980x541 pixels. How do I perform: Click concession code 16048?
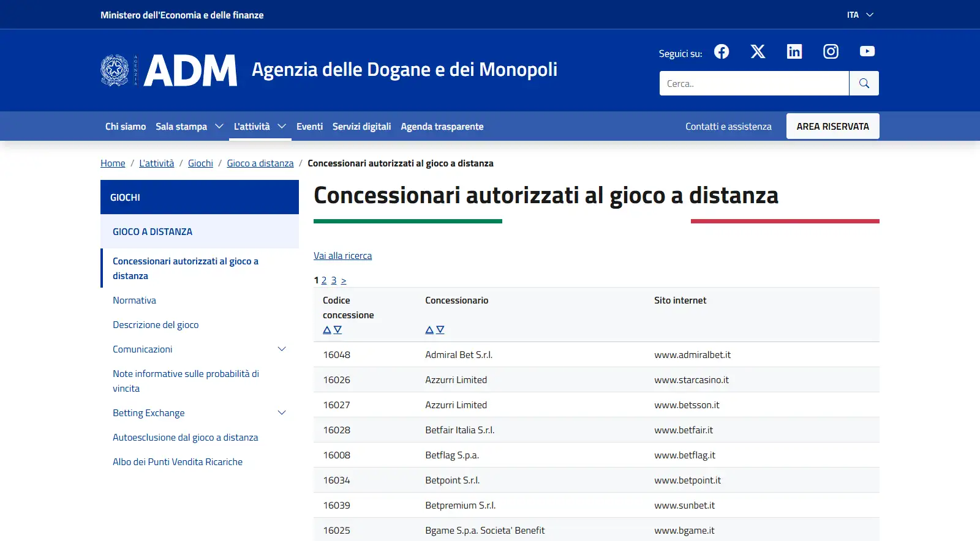click(x=337, y=354)
